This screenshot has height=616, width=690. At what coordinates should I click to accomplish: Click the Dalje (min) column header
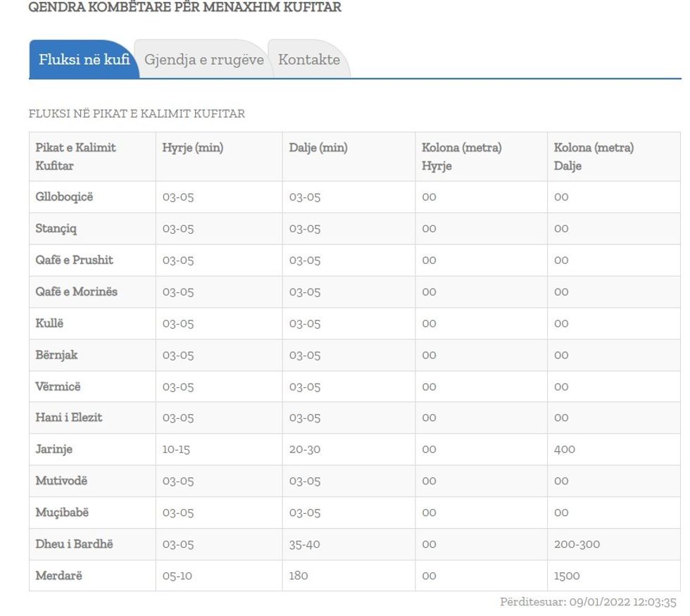pos(318,148)
